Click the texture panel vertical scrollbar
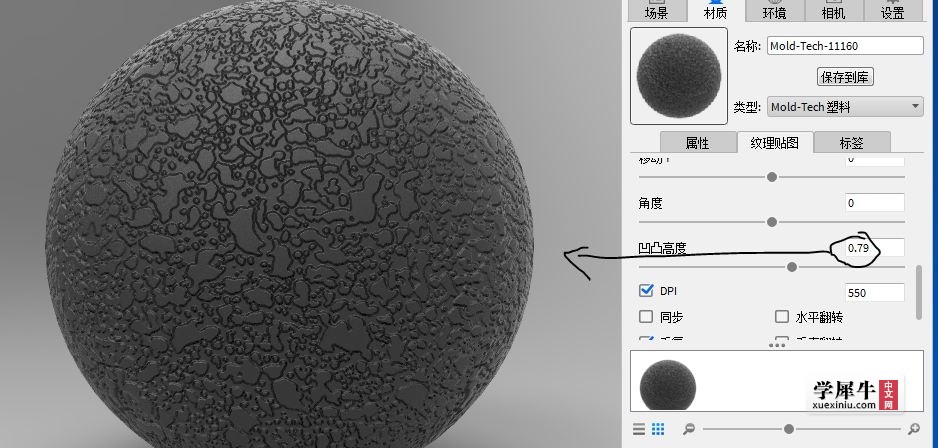The height and width of the screenshot is (448, 938). click(919, 292)
